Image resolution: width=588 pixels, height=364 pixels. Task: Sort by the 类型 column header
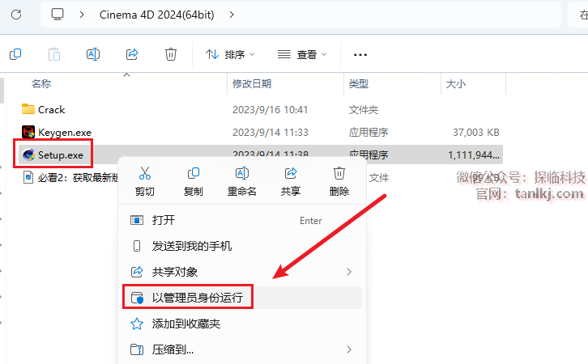pos(359,83)
